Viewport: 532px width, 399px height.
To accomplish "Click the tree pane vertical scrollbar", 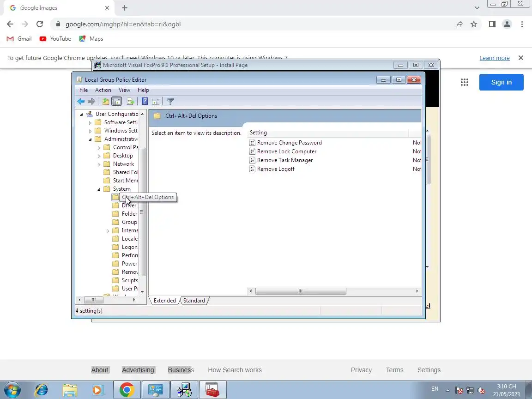I will pyautogui.click(x=142, y=212).
